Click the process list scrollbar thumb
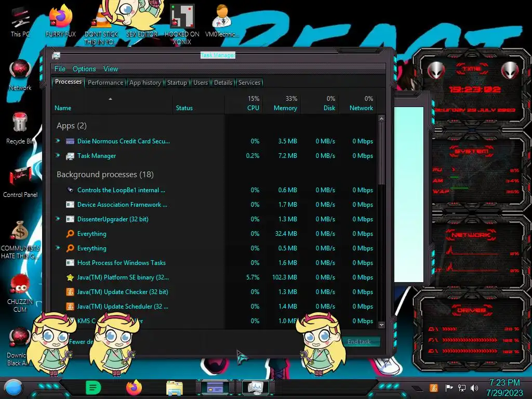This screenshot has width=532, height=399. tap(381, 153)
